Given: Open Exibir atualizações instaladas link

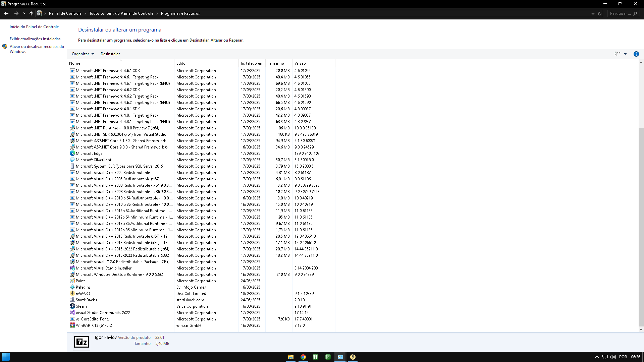Looking at the screenshot, I should (x=35, y=39).
